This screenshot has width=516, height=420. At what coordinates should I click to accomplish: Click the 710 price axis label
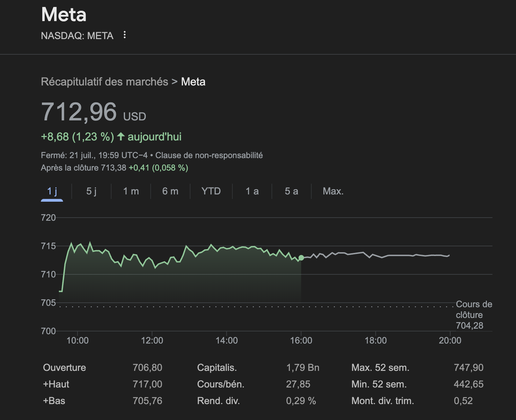pyautogui.click(x=48, y=274)
